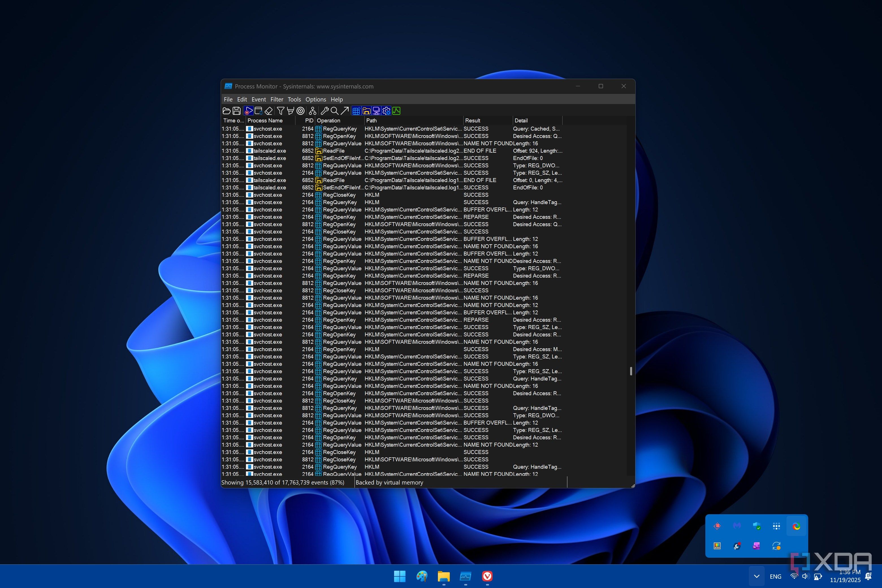Image resolution: width=882 pixels, height=588 pixels.
Task: Open the Process Tree icon
Action: pyautogui.click(x=312, y=111)
